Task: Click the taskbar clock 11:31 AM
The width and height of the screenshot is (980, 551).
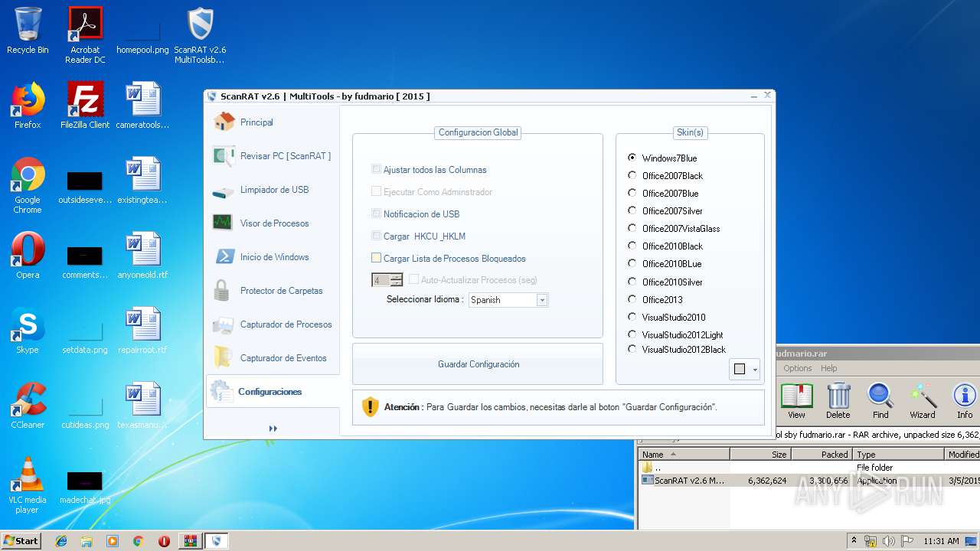Action: point(941,541)
